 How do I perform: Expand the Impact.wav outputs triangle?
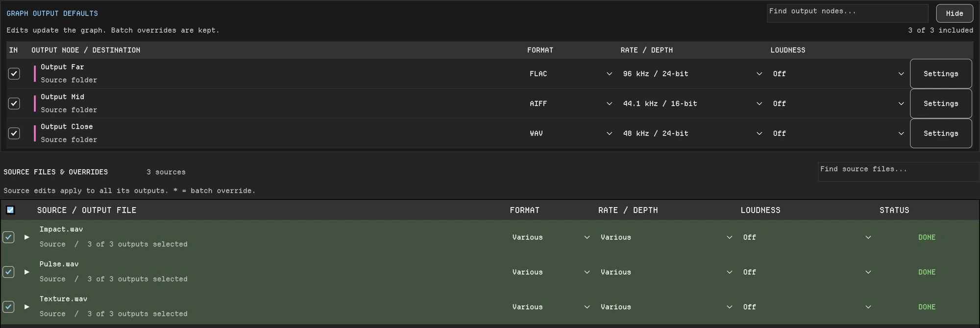click(x=27, y=237)
